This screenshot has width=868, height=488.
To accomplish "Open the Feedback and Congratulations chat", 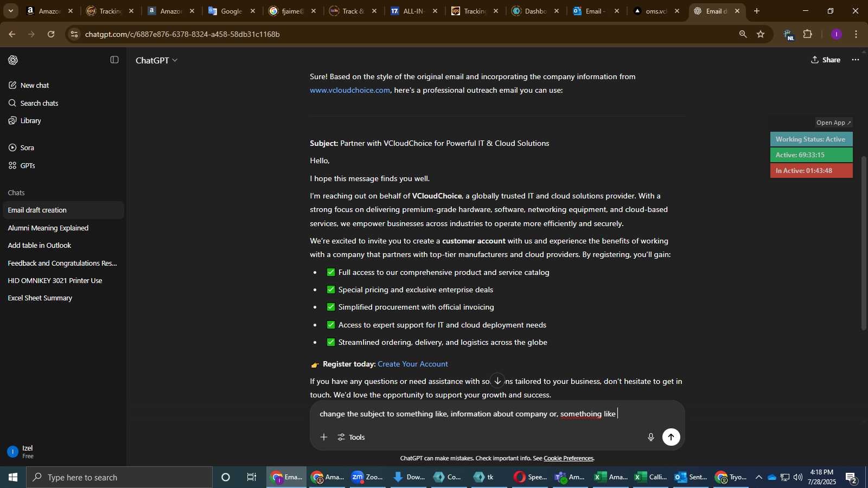I will [63, 263].
